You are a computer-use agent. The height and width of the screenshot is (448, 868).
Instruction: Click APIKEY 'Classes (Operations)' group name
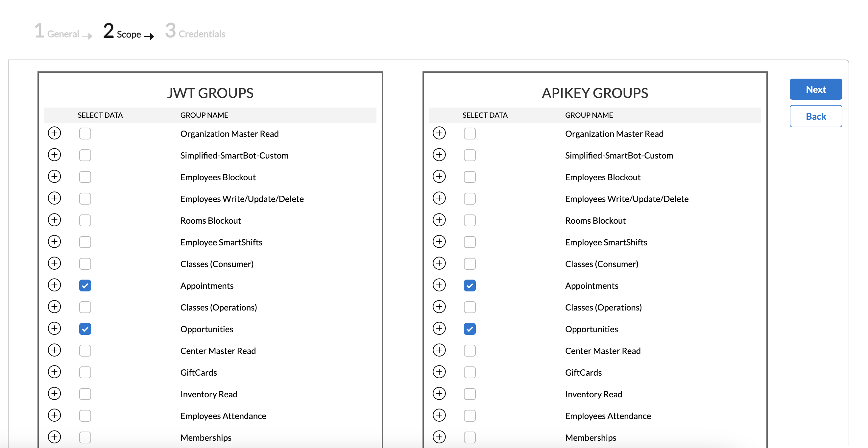[x=603, y=308]
